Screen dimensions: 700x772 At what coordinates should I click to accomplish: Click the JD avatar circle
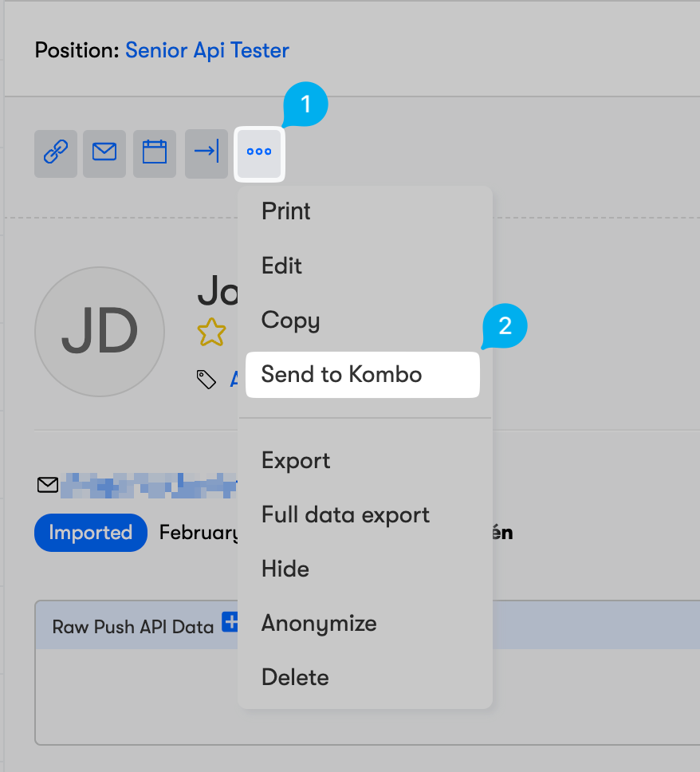point(100,331)
